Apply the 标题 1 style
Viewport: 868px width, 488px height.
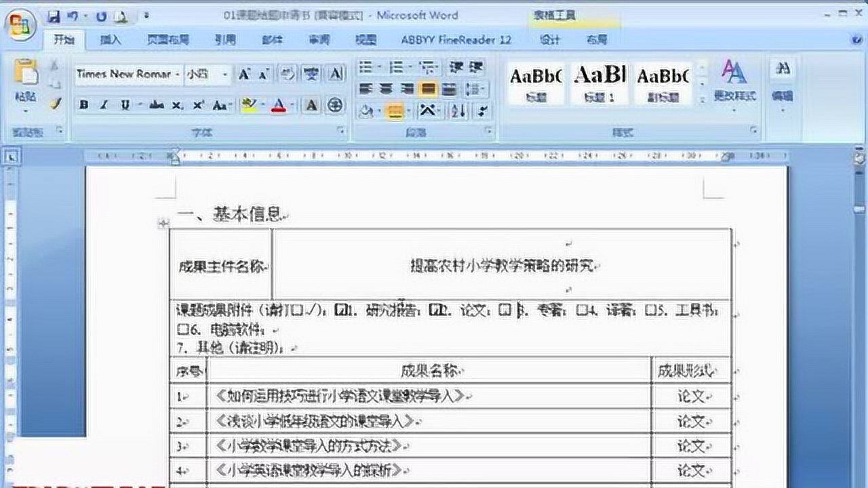600,81
